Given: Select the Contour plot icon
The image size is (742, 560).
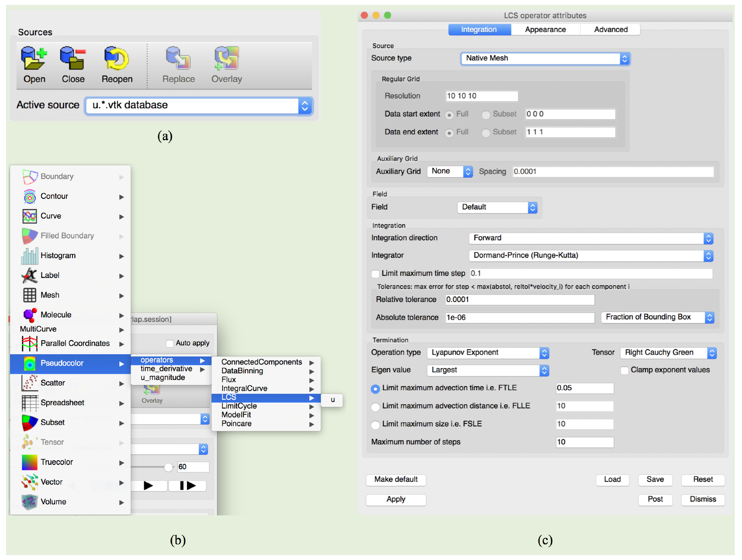Looking at the screenshot, I should click(x=30, y=197).
